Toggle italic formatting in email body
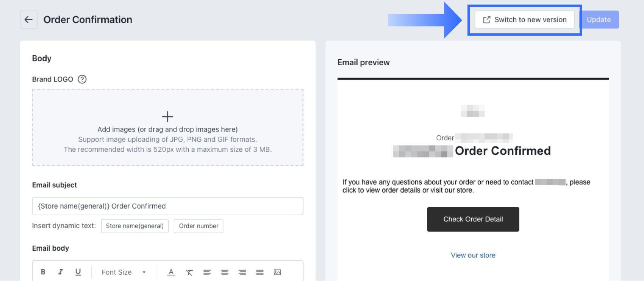 coord(61,272)
